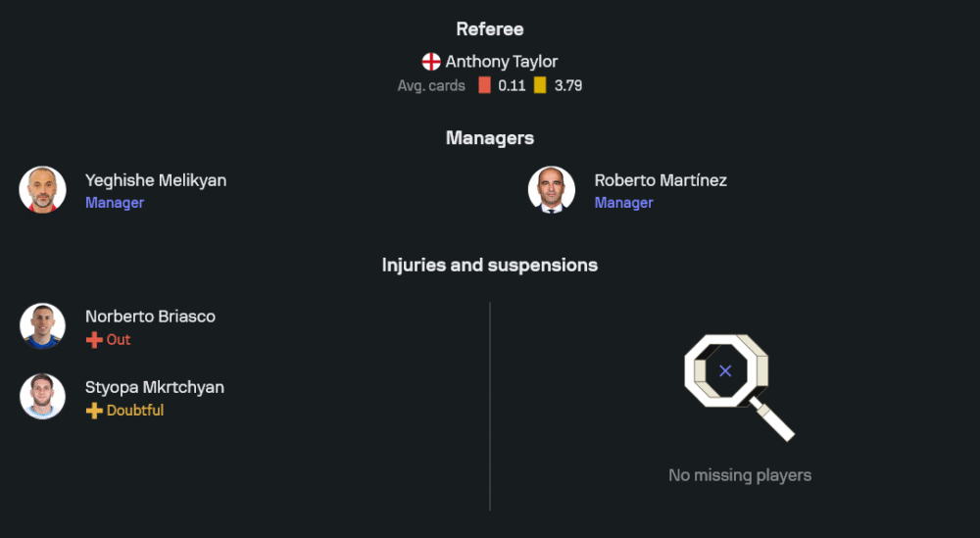Select the Roberto Martínez name link
This screenshot has height=538, width=980.
pyautogui.click(x=661, y=180)
